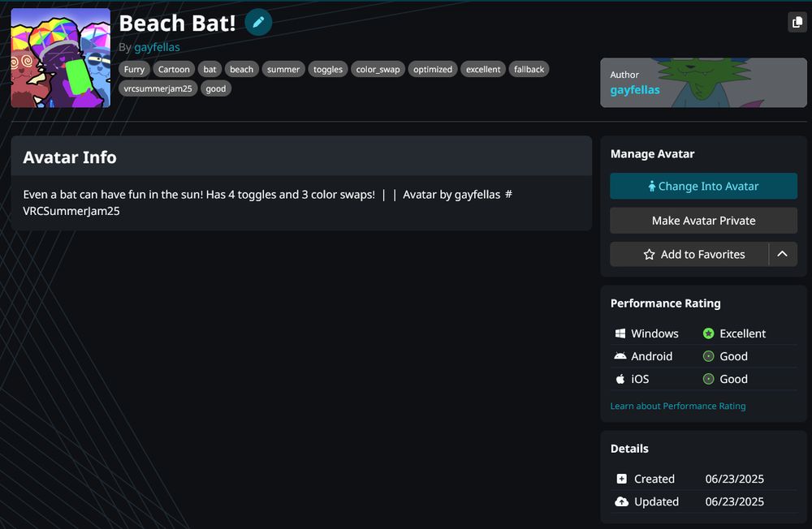Click the Details heading
This screenshot has width=812, height=529.
[629, 449]
